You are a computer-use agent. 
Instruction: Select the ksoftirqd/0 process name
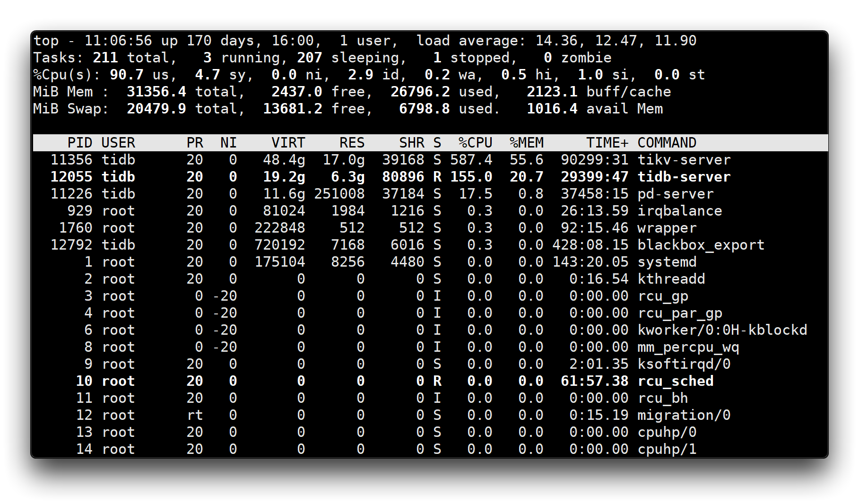click(x=684, y=364)
